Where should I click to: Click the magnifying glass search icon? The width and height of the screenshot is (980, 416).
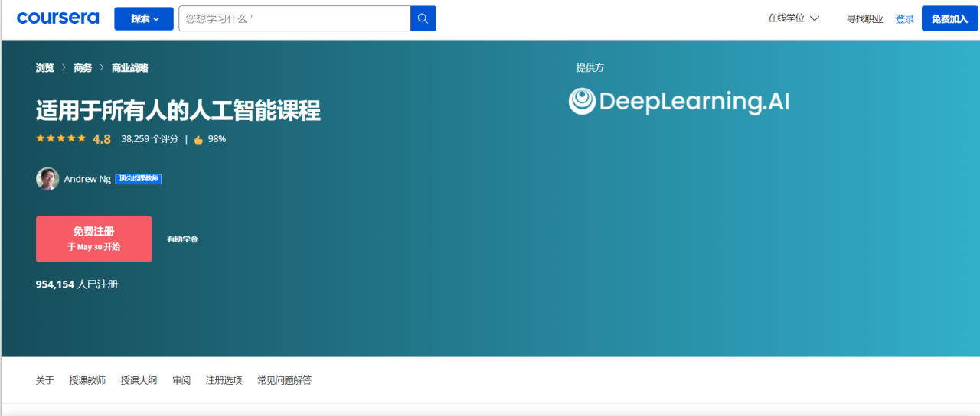[423, 18]
